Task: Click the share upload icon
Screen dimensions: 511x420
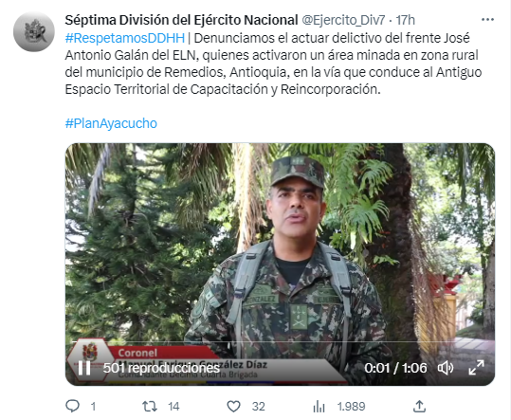Action: pos(419,407)
